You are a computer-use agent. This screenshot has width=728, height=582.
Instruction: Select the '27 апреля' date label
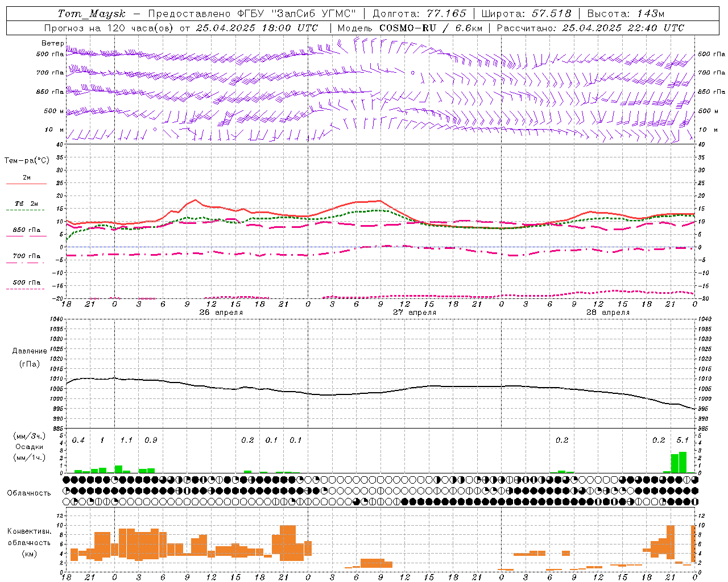click(415, 313)
